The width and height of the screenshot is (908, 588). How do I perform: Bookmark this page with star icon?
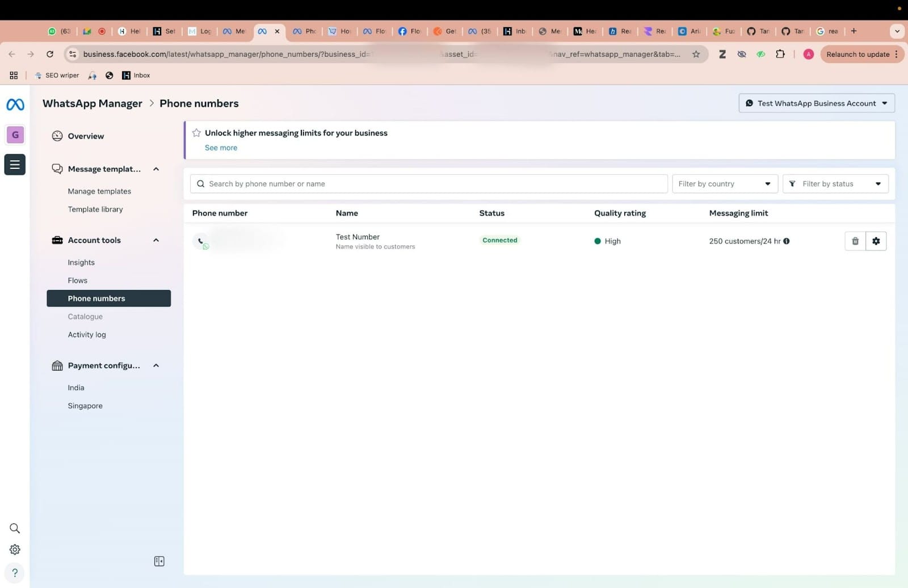[696, 54]
